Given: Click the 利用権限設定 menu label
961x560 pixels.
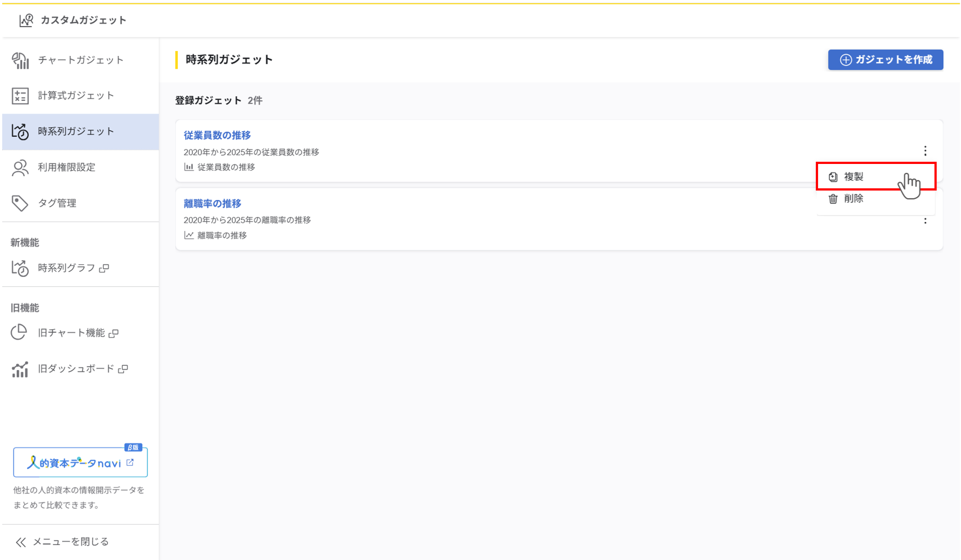Looking at the screenshot, I should pyautogui.click(x=67, y=167).
